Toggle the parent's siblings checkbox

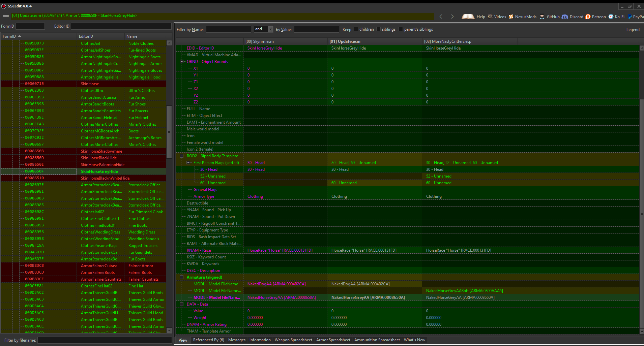click(x=401, y=29)
